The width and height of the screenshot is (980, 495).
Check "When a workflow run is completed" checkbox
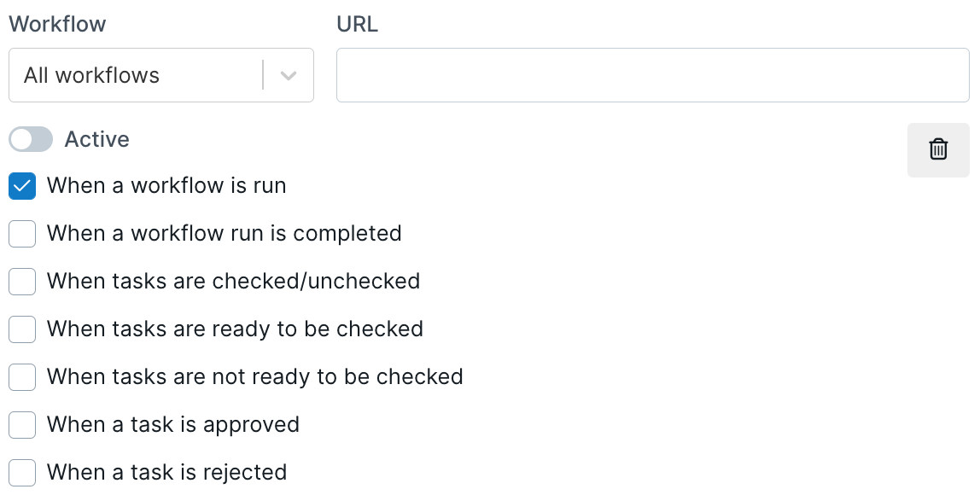point(22,234)
